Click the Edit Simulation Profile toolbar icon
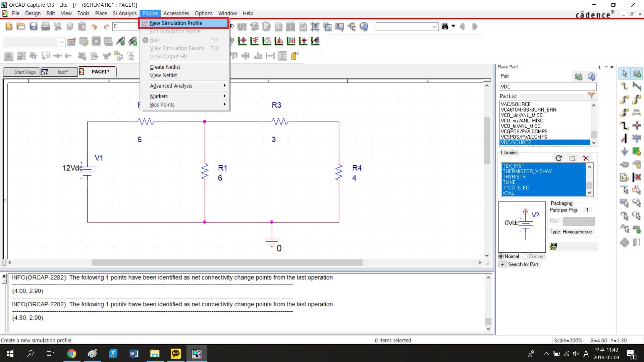 [x=84, y=42]
